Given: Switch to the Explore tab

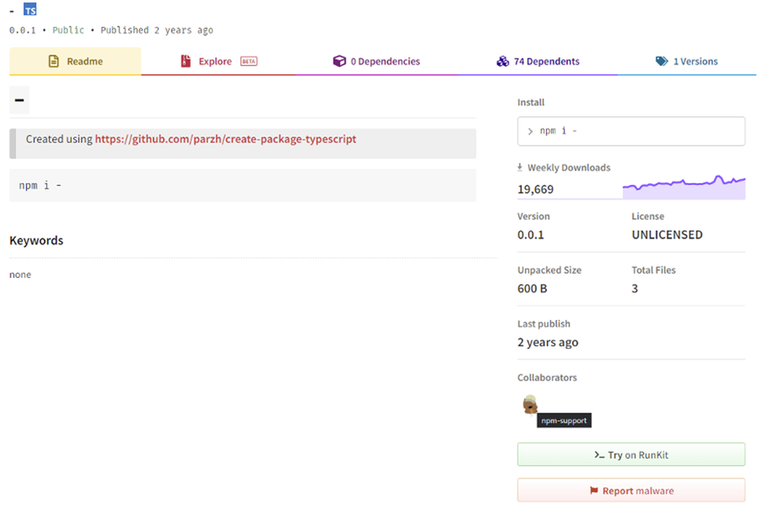Looking at the screenshot, I should pyautogui.click(x=218, y=61).
